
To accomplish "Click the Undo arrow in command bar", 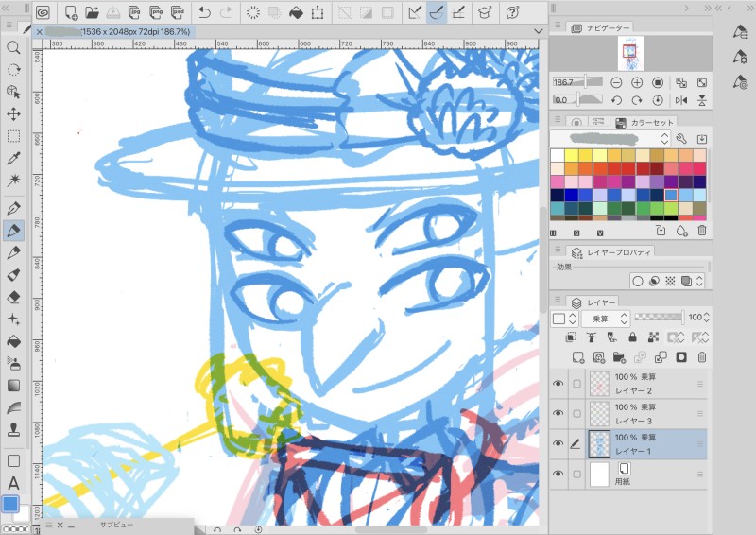I will (x=204, y=12).
